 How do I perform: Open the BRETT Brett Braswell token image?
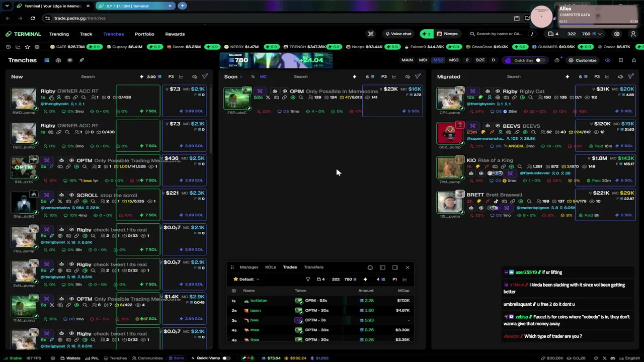pos(449,203)
